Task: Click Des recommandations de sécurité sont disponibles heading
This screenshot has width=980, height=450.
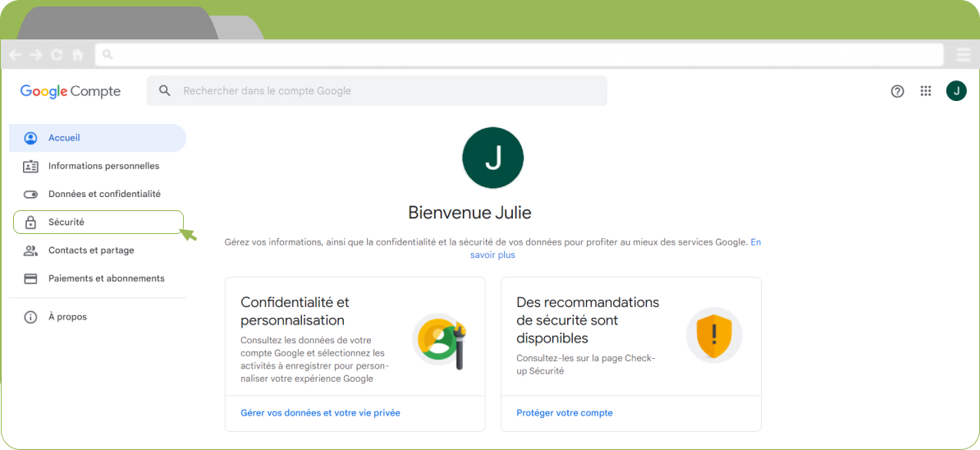Action: point(588,320)
